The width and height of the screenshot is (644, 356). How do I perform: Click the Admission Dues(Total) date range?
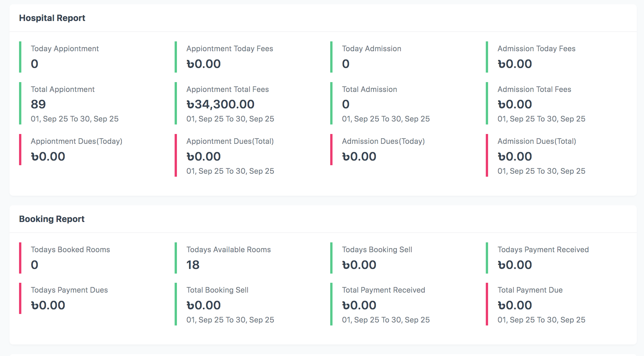click(x=541, y=171)
